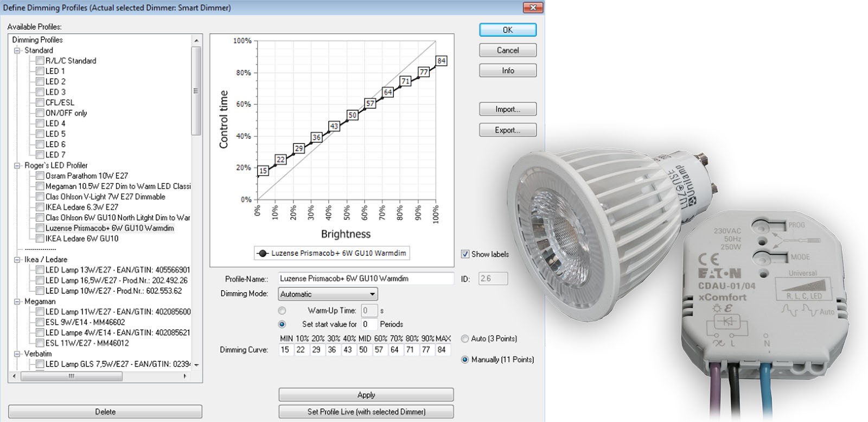Check the LED 4 profile checkbox
The width and height of the screenshot is (868, 422).
point(40,123)
